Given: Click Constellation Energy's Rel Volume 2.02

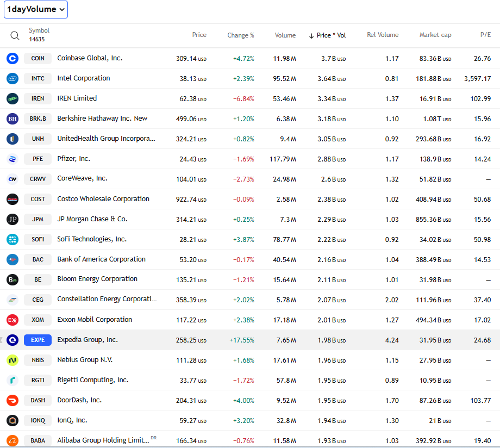Looking at the screenshot, I should [392, 300].
